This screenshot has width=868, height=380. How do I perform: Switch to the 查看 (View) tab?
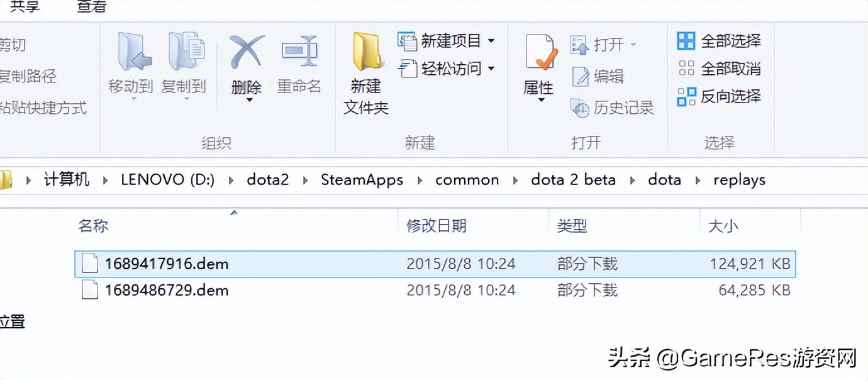(x=90, y=8)
